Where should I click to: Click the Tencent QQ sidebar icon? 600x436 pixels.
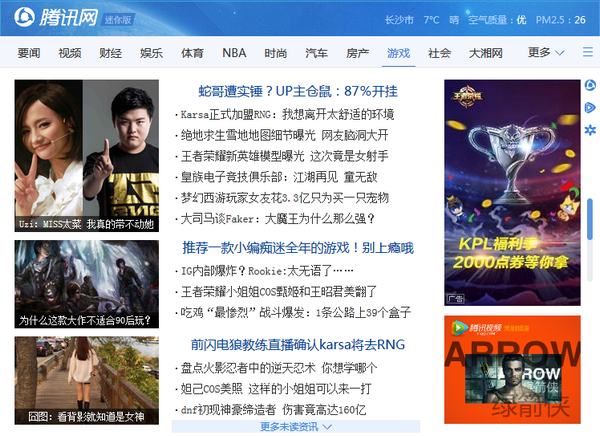[x=590, y=85]
